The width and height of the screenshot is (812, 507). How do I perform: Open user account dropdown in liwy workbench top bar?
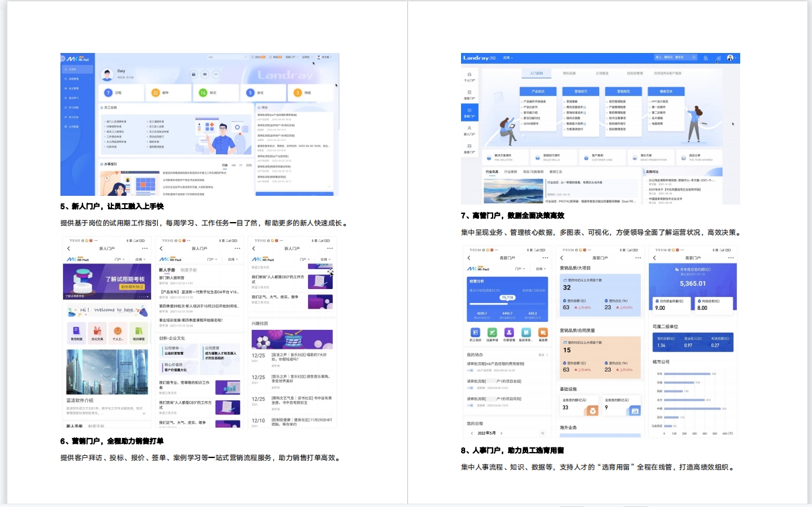coord(325,58)
